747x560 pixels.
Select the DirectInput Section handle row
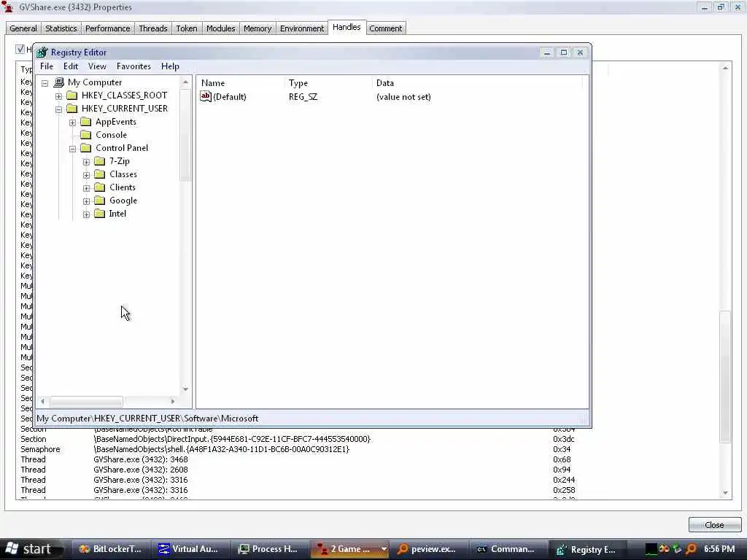[367, 439]
